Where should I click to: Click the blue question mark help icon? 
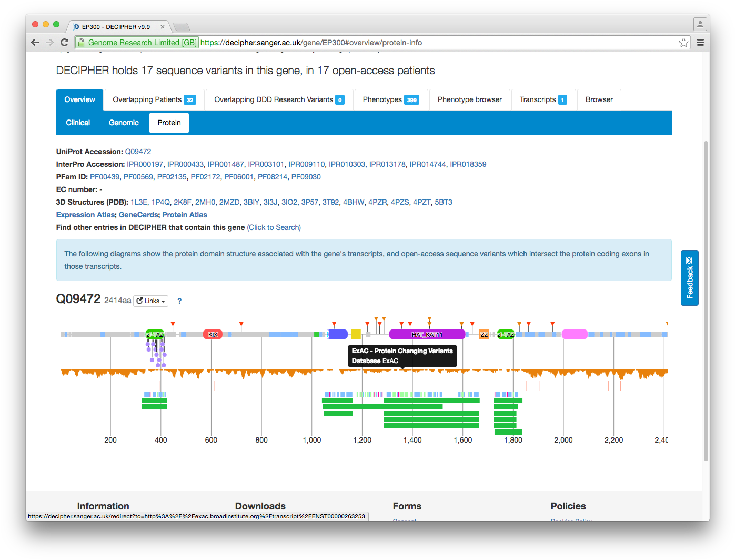coord(179,301)
